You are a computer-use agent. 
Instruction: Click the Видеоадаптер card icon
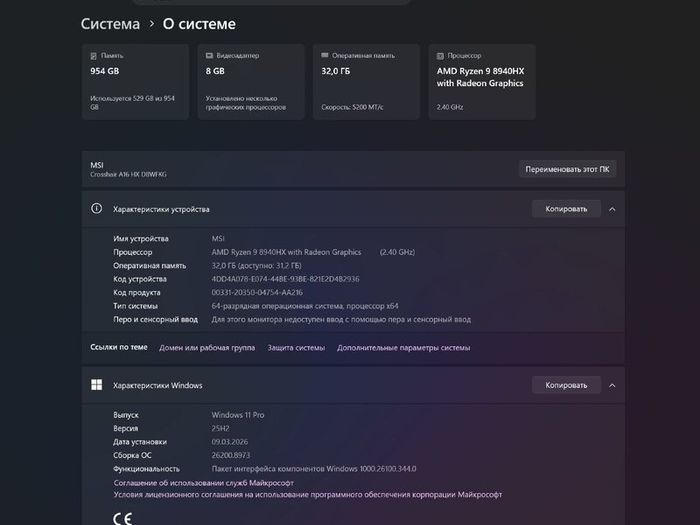(209, 56)
